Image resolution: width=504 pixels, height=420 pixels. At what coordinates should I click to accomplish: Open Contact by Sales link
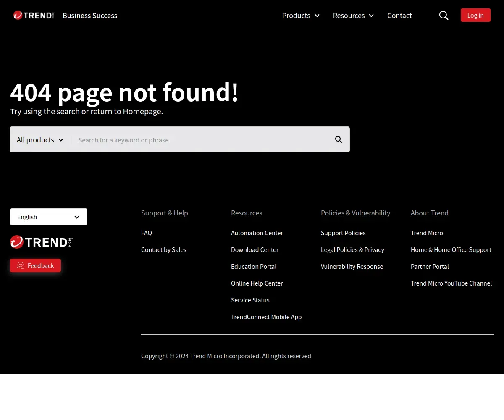pos(164,249)
